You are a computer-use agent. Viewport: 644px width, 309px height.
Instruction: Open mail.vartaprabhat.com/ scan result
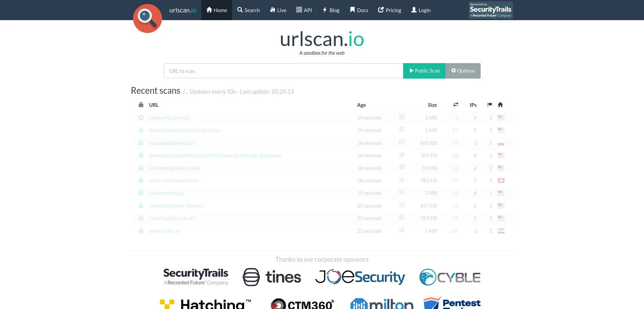click(174, 168)
